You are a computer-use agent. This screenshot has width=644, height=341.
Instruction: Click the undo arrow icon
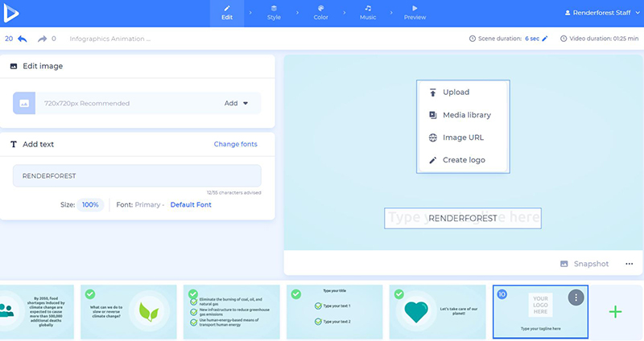23,39
